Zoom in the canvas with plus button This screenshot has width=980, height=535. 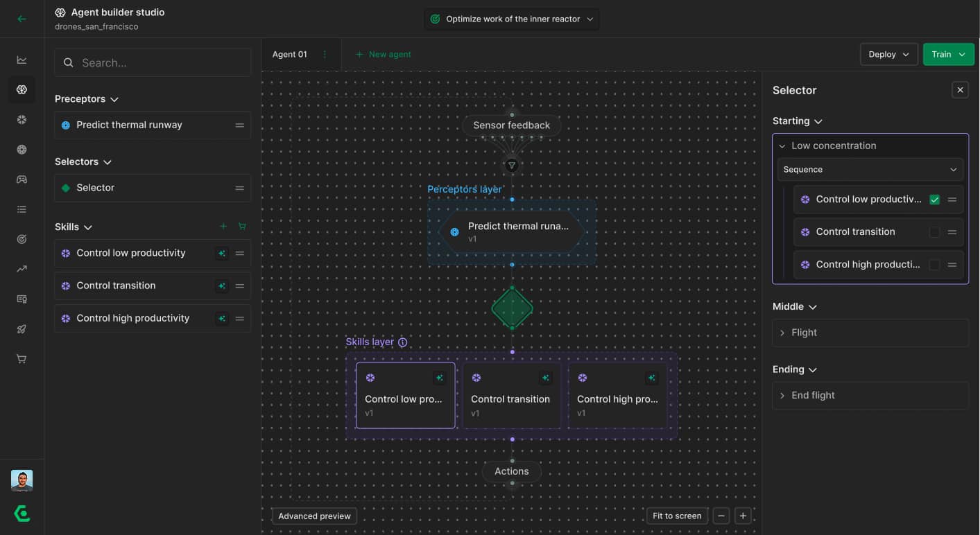pyautogui.click(x=743, y=516)
